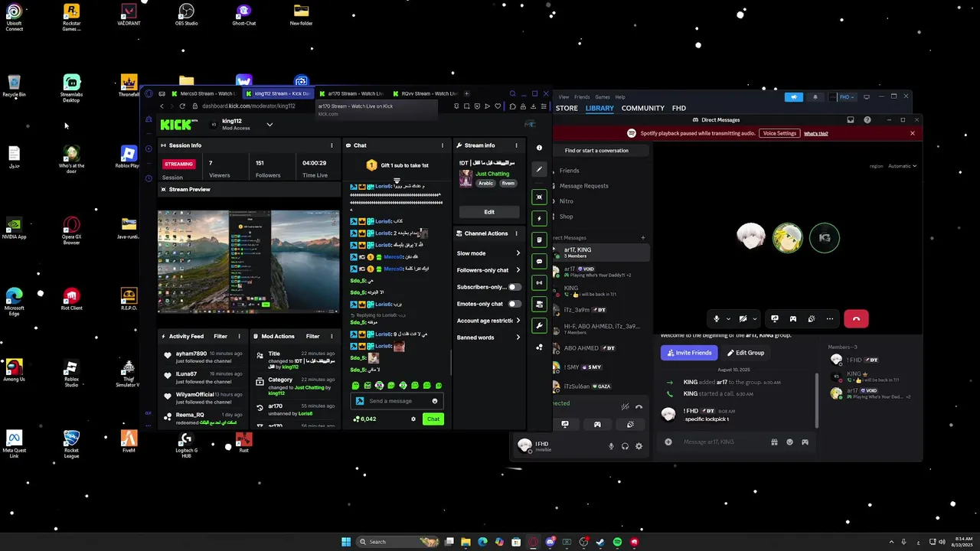Open Stream info panel options menu
The height and width of the screenshot is (551, 980).
pyautogui.click(x=516, y=145)
